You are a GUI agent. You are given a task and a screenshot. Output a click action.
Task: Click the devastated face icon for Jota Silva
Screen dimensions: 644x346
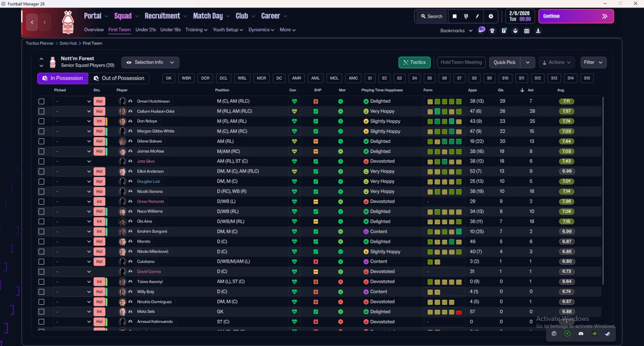366,161
